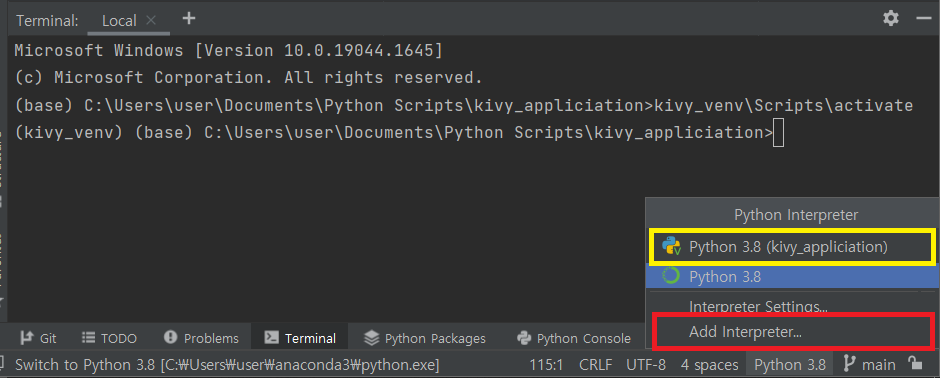Click the Python 3.8 status bar widget
Viewport: 940px width, 378px height.
tap(790, 364)
